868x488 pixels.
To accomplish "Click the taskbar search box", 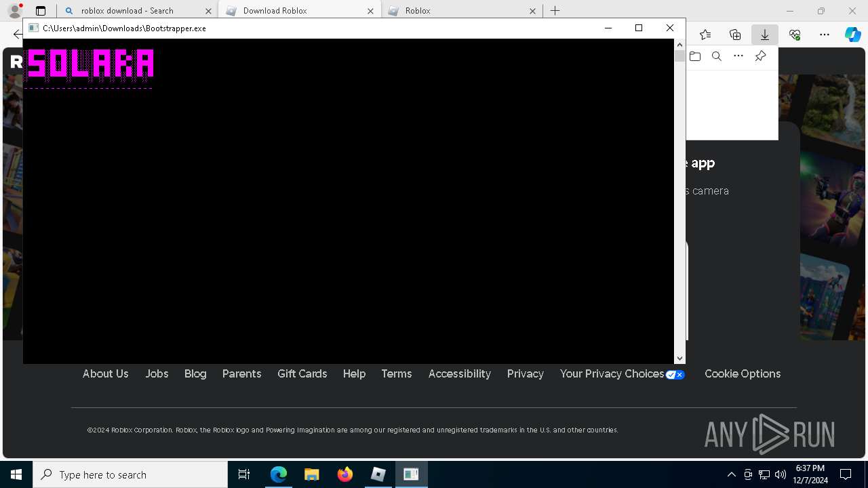I will (130, 474).
